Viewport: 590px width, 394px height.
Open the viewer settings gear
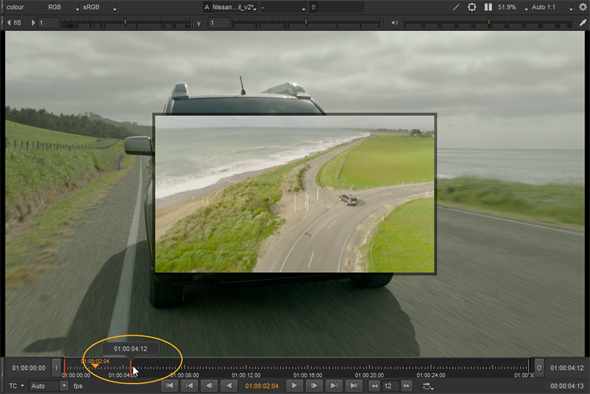point(582,7)
